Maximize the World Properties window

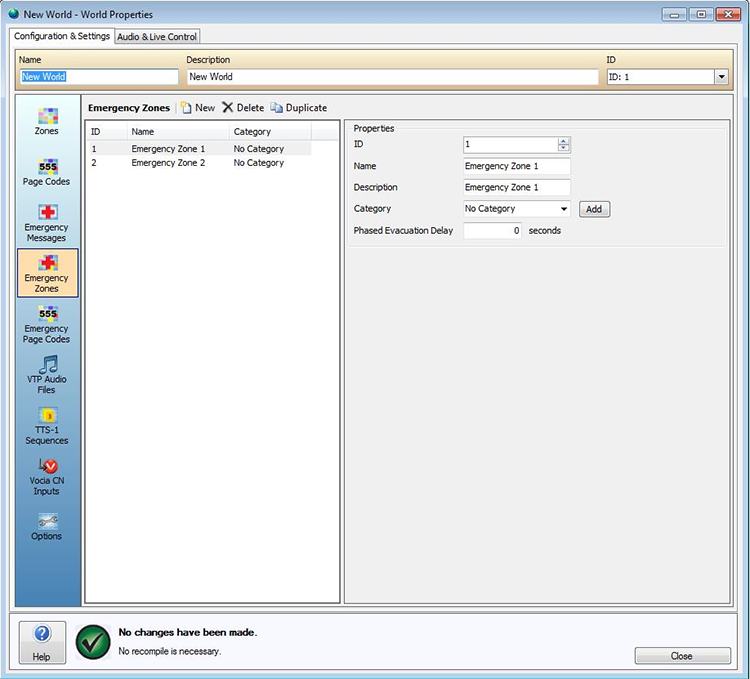click(x=701, y=14)
